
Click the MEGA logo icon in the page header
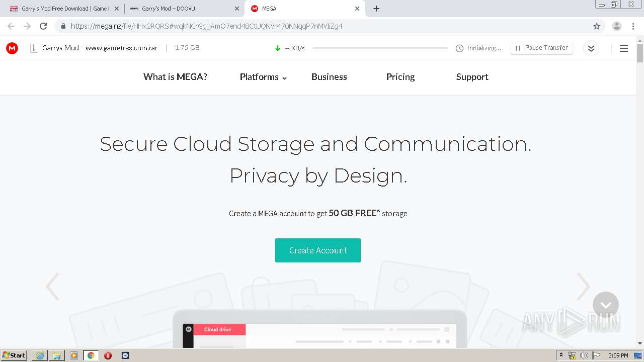point(12,48)
